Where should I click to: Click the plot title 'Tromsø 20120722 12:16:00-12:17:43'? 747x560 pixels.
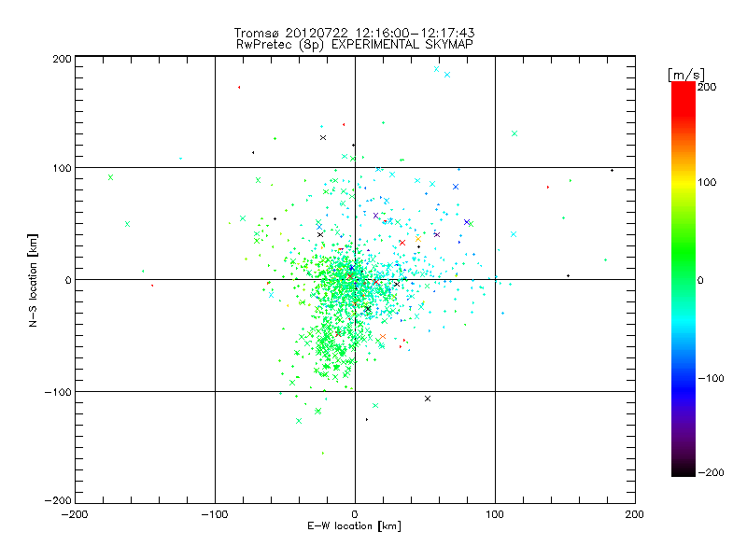point(354,33)
